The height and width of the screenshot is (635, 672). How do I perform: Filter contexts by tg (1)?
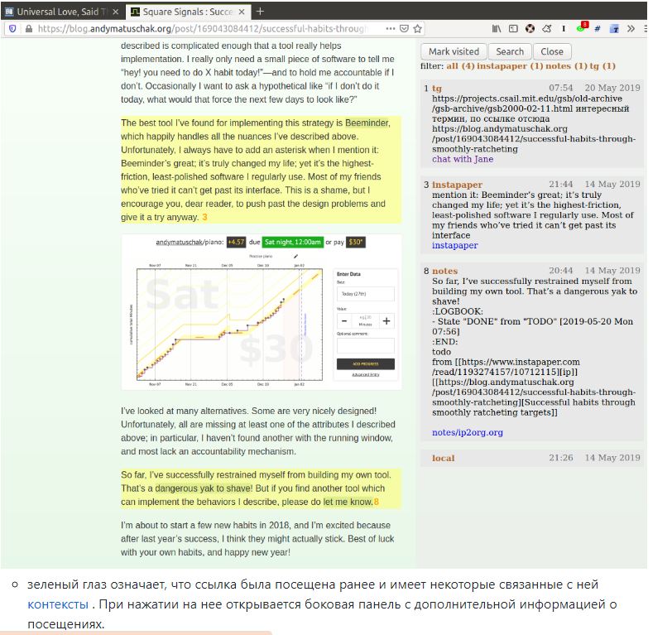tap(602, 66)
